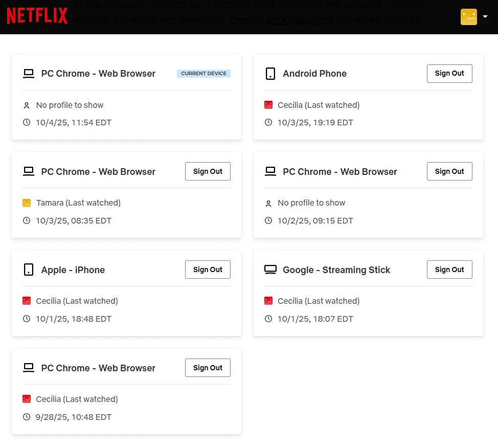Expand the account dropdown arrow
Viewport: 498px width, 448px height.
click(485, 16)
